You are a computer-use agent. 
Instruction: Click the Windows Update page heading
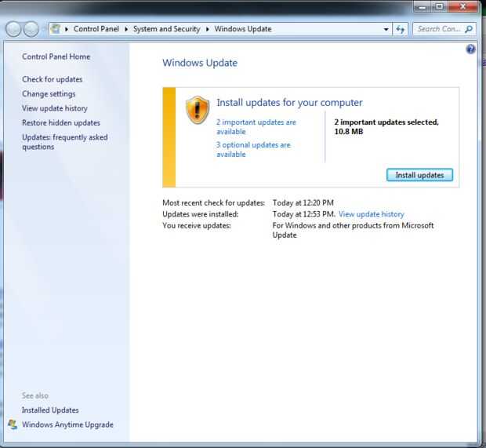(200, 63)
